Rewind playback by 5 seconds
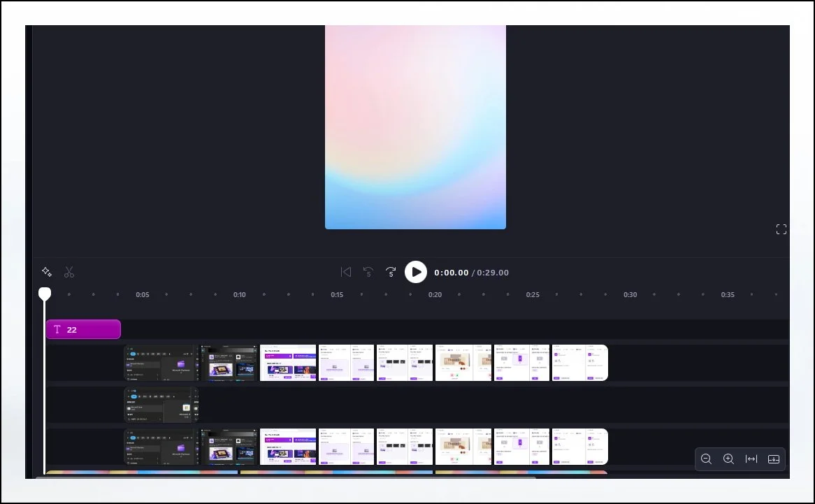The height and width of the screenshot is (504, 815). pyautogui.click(x=368, y=272)
